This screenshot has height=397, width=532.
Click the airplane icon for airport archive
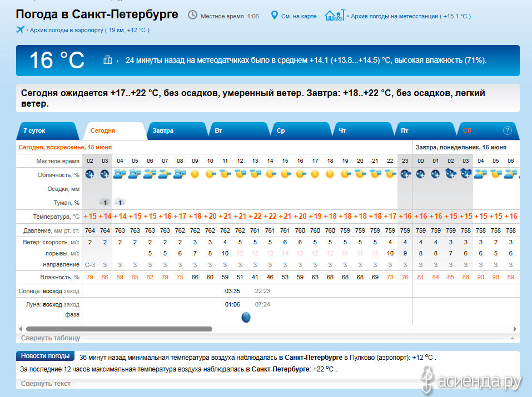point(21,29)
